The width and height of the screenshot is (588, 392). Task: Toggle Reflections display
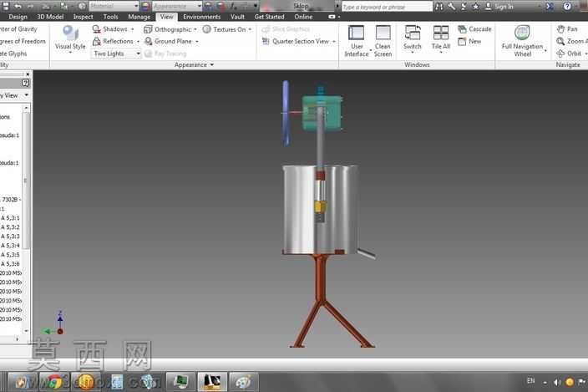point(113,41)
